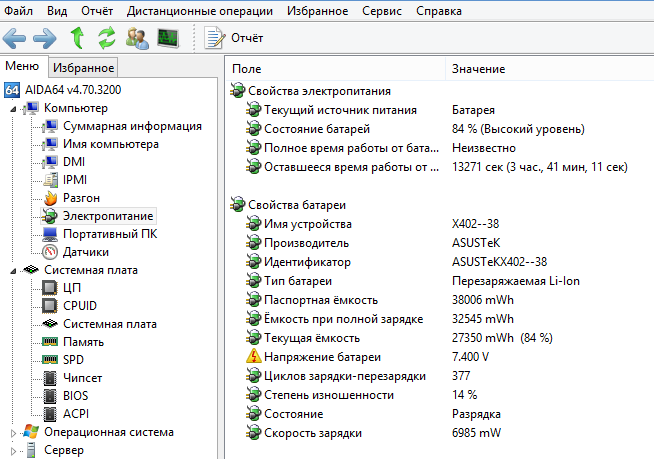Select the Текущий источник питания row

(x=441, y=110)
